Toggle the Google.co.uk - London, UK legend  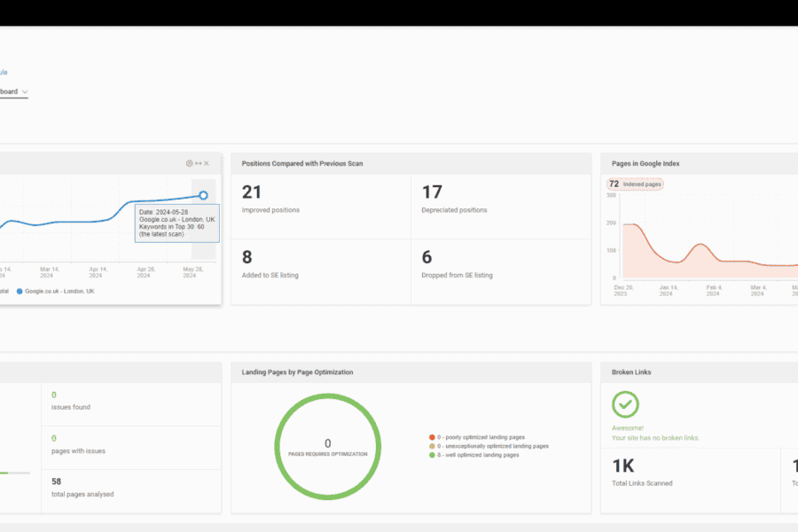[59, 291]
